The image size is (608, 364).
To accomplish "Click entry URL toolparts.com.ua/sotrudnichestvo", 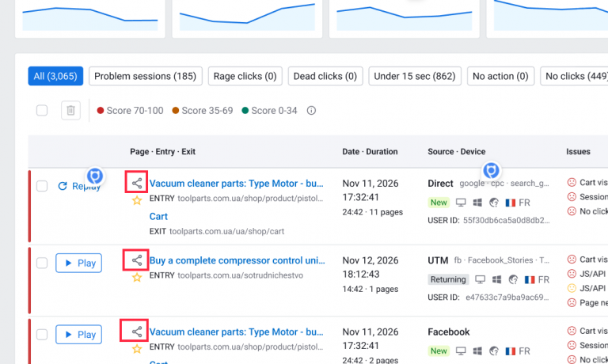I will [241, 275].
